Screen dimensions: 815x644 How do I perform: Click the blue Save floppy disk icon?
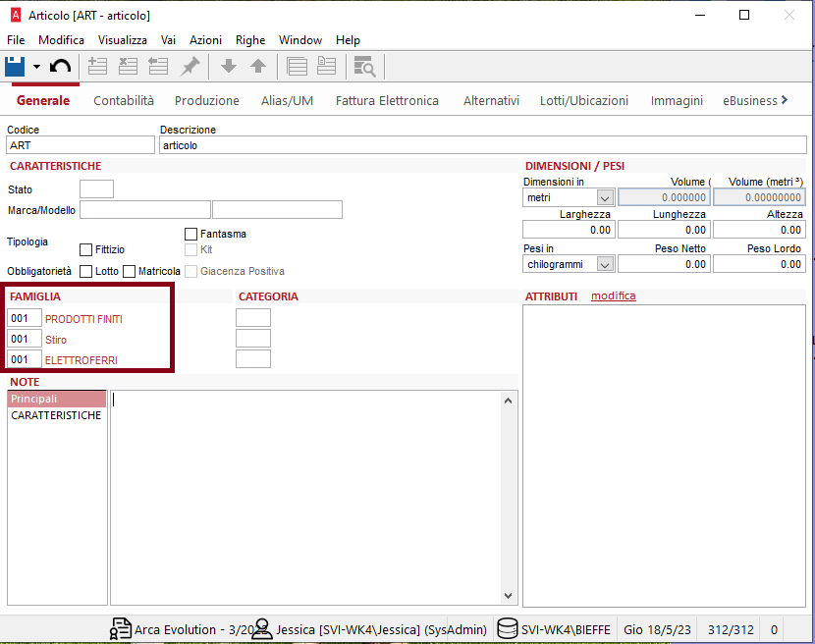[x=15, y=67]
